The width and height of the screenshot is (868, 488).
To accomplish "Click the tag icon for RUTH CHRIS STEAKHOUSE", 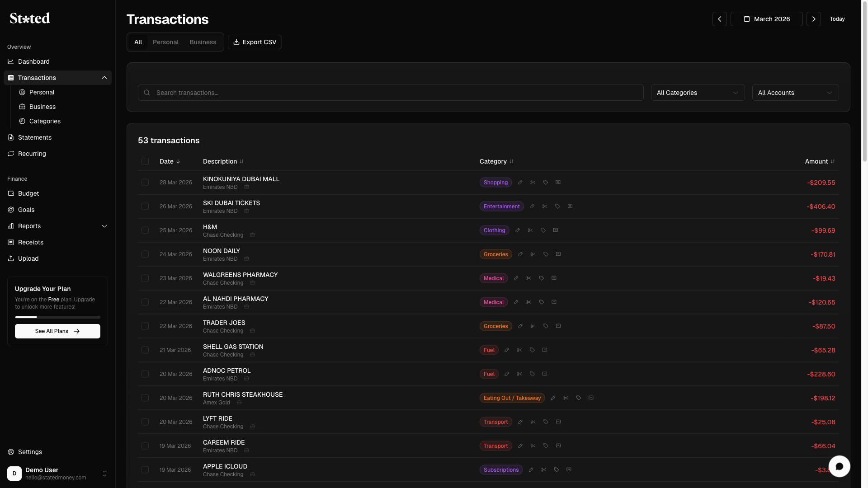I will [x=579, y=398].
